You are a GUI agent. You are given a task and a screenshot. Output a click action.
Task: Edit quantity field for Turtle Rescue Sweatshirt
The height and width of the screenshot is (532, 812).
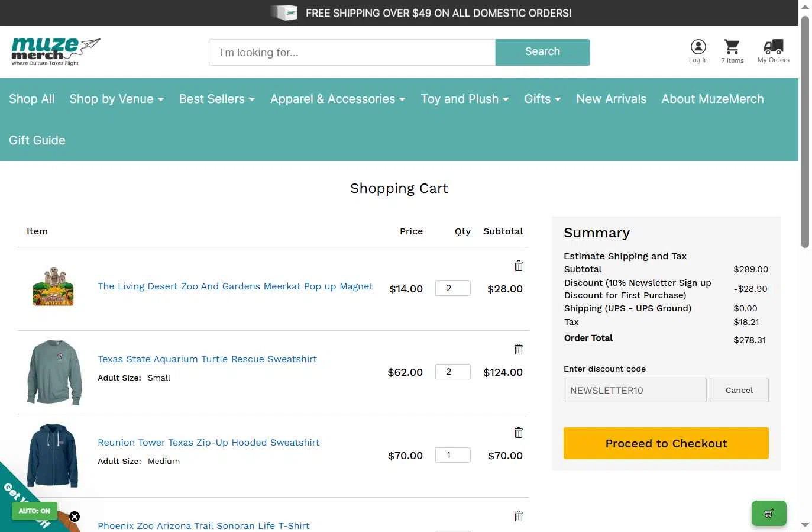[x=453, y=372]
